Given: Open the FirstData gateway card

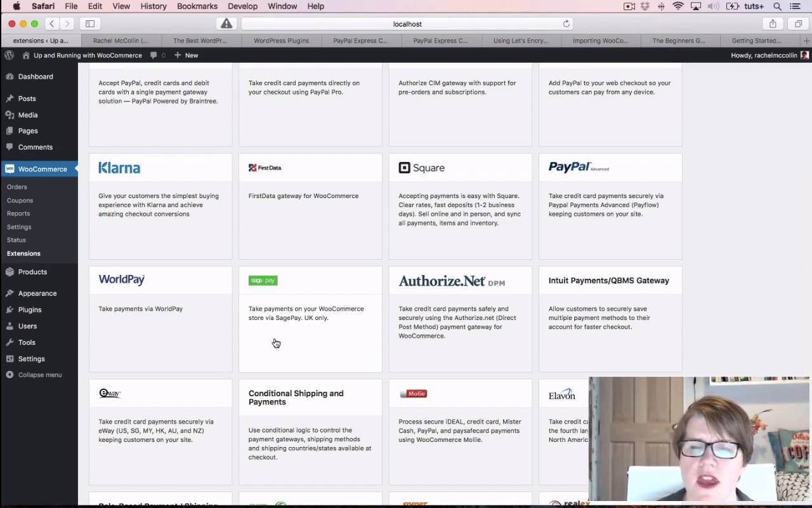Looking at the screenshot, I should (x=310, y=206).
